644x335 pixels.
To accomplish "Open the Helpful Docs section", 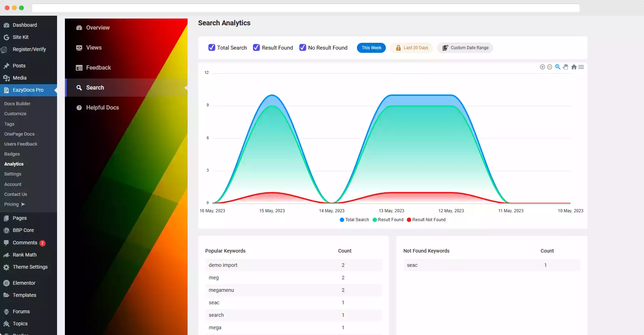I will point(102,107).
